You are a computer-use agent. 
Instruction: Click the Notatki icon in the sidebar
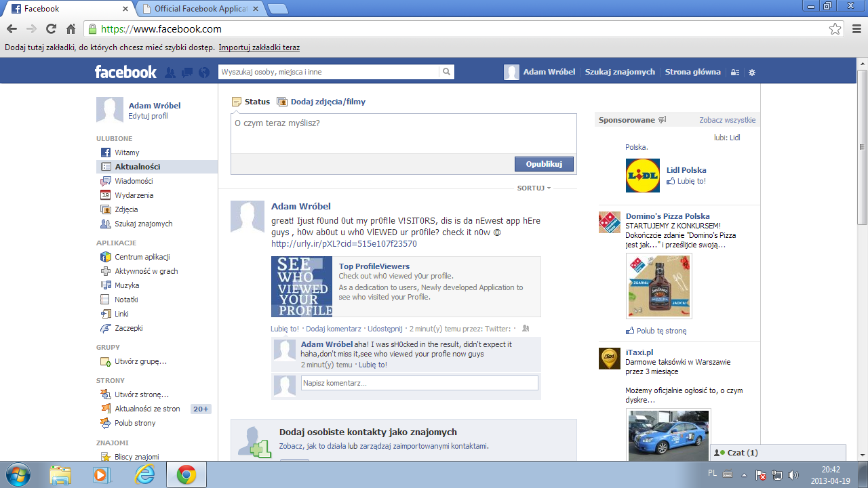pos(106,300)
